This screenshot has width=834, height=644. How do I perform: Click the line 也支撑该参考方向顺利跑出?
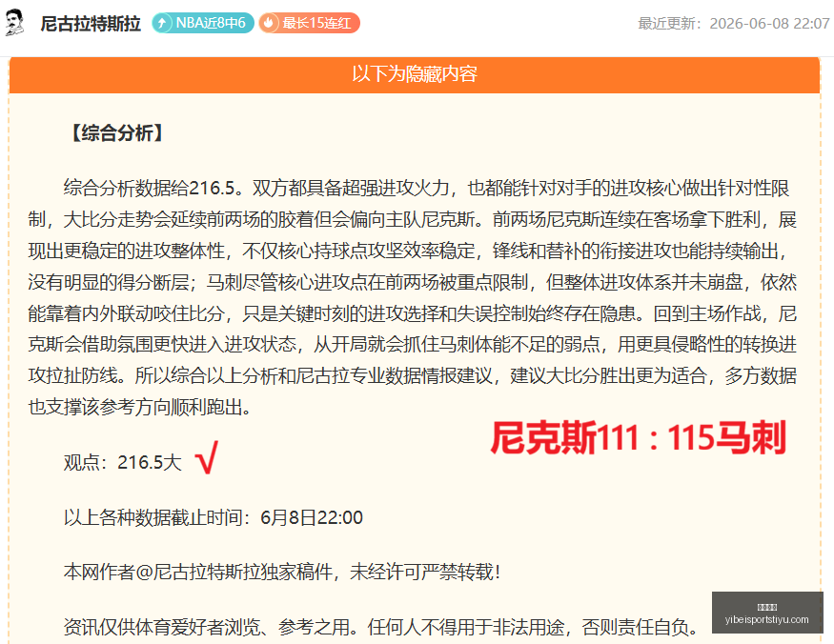click(140, 408)
